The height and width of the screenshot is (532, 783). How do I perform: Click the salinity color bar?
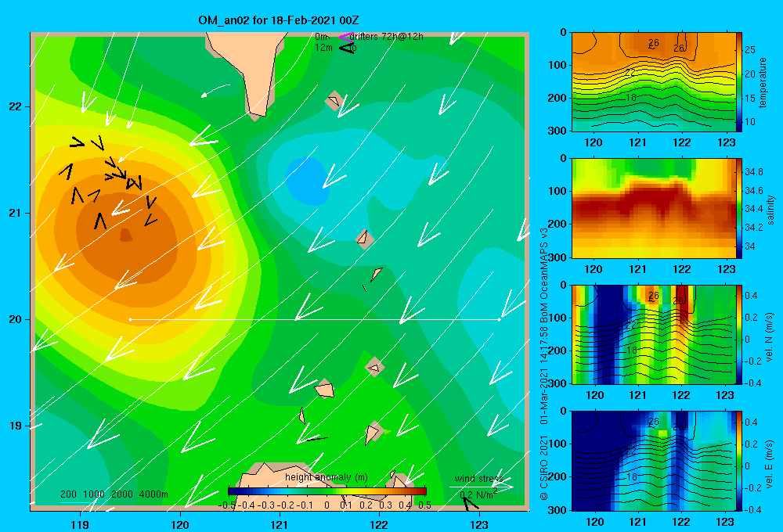(739, 208)
